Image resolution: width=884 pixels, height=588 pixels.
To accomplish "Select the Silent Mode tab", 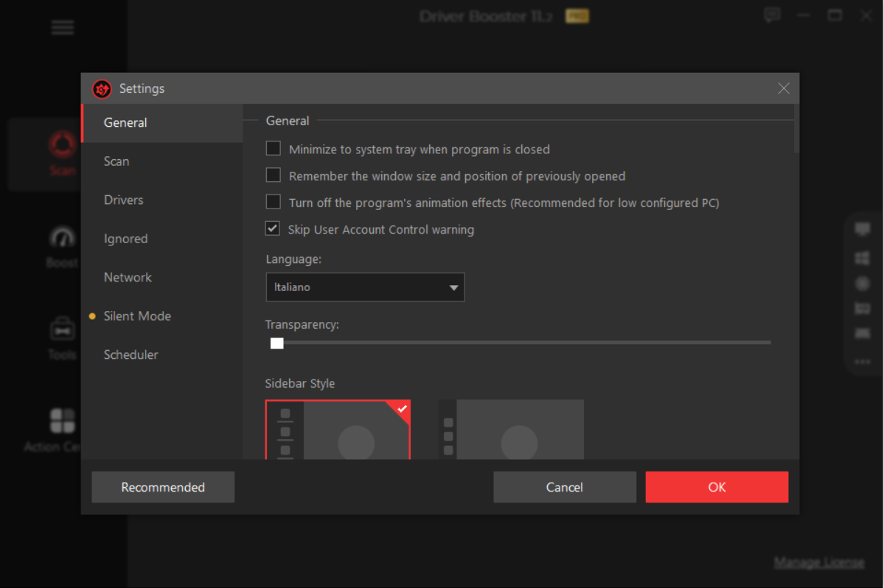I will [162, 316].
